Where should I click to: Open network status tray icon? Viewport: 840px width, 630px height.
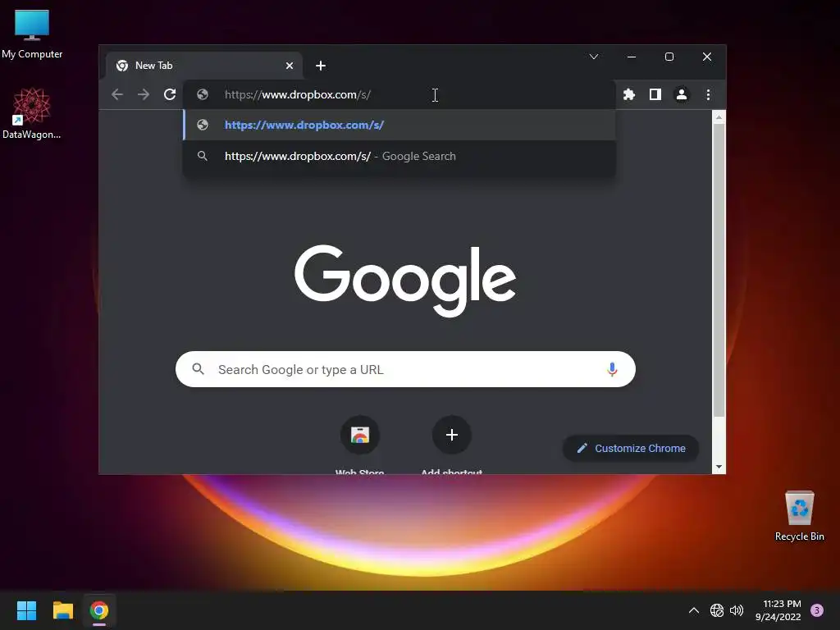point(716,610)
